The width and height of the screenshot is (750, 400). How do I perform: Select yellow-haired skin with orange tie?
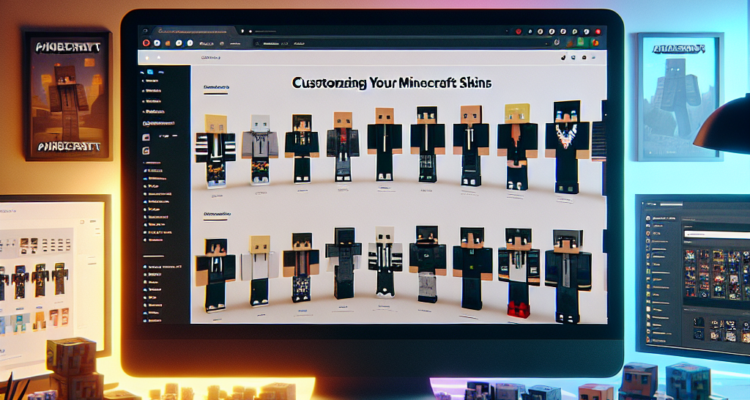coord(518,146)
